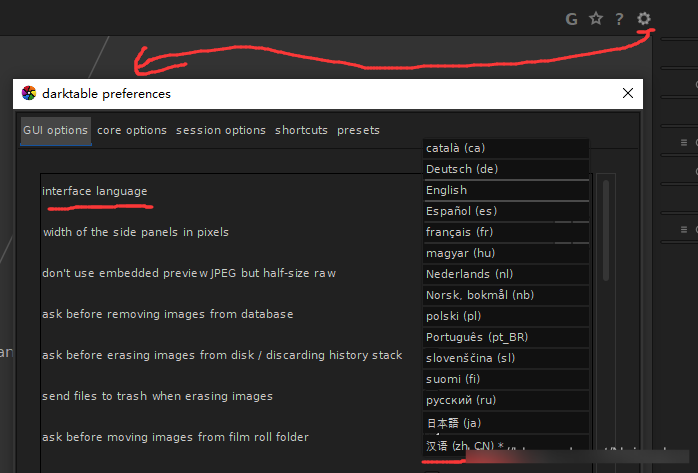Image resolution: width=698 pixels, height=473 pixels.
Task: Choose Português (pt_BR) from the dropdown
Action: [x=506, y=337]
